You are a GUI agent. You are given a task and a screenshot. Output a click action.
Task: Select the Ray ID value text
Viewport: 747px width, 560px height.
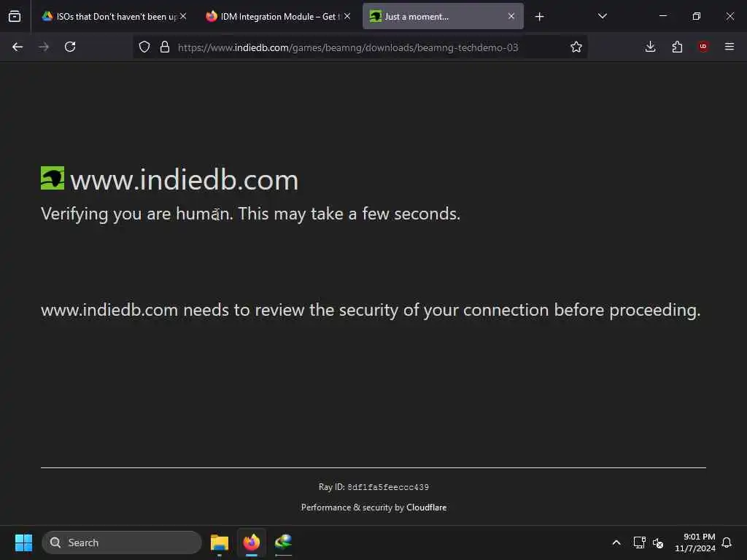(x=388, y=487)
